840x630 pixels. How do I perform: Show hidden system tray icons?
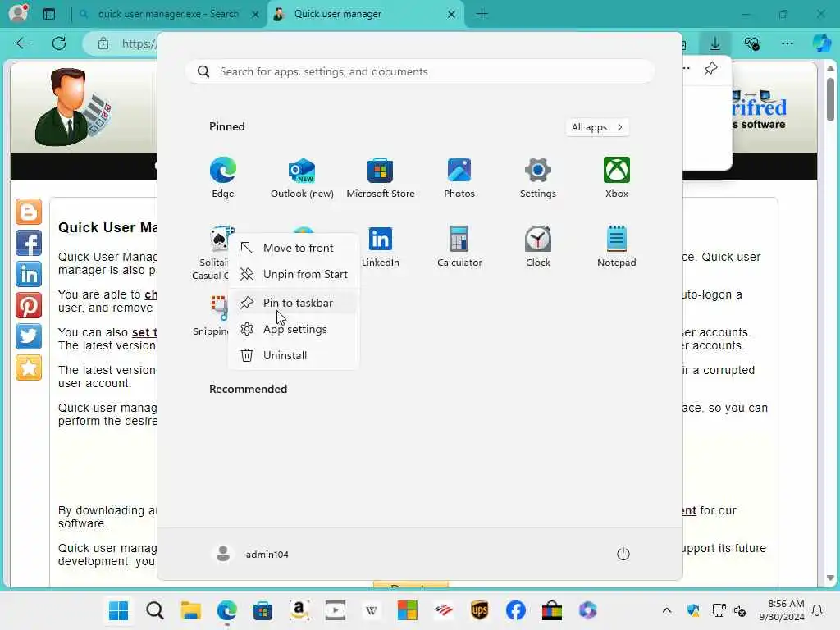point(666,610)
